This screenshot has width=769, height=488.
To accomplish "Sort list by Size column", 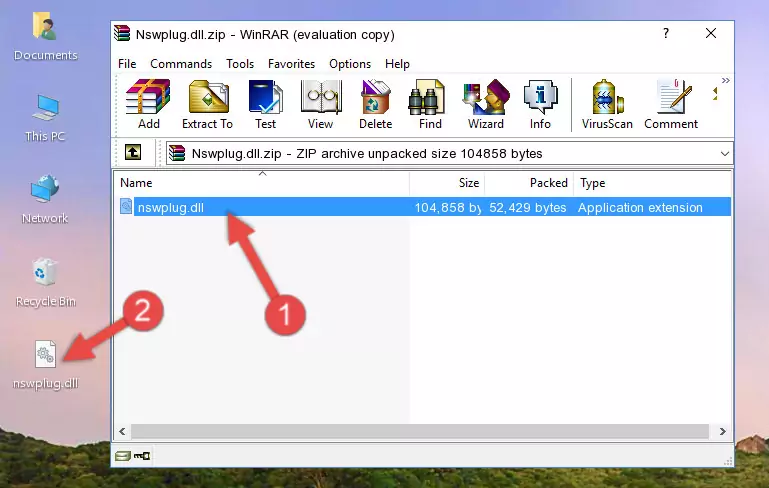I will [447, 183].
